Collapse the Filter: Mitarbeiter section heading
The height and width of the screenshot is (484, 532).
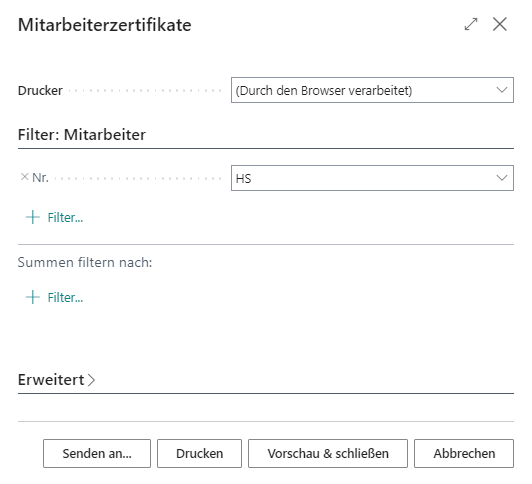(82, 135)
